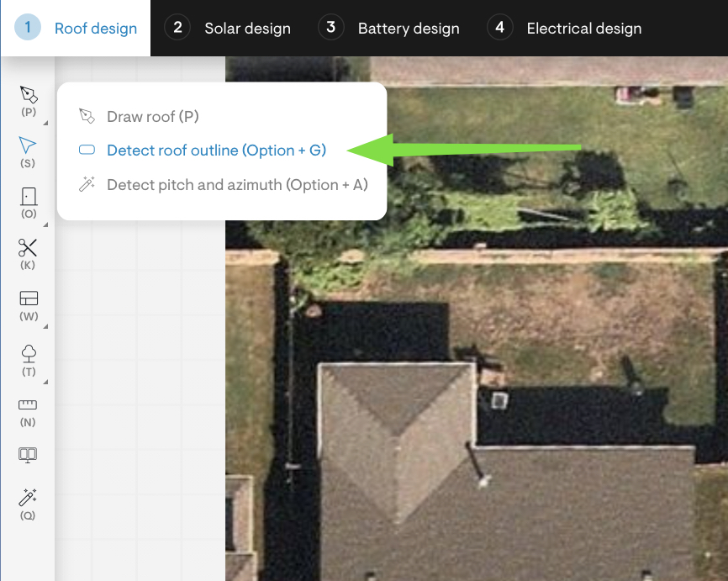
Task: Select the scissors trim tool (K)
Action: 28,248
